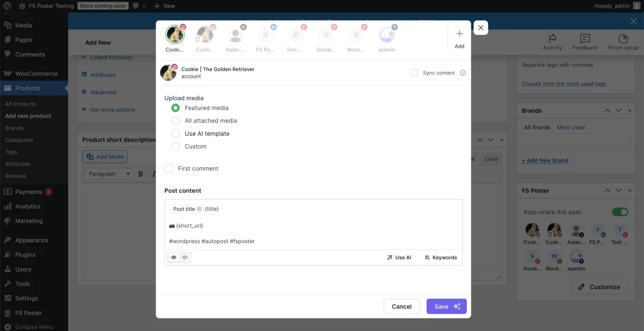Click the Aslan Threads avatar in FS Poster sidebar
The height and width of the screenshot is (331, 644).
(576, 231)
